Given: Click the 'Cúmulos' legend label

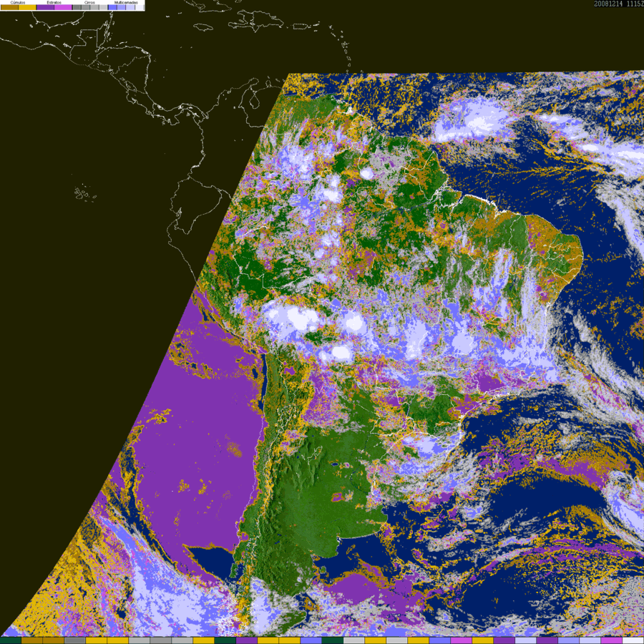Looking at the screenshot, I should pyautogui.click(x=18, y=2).
